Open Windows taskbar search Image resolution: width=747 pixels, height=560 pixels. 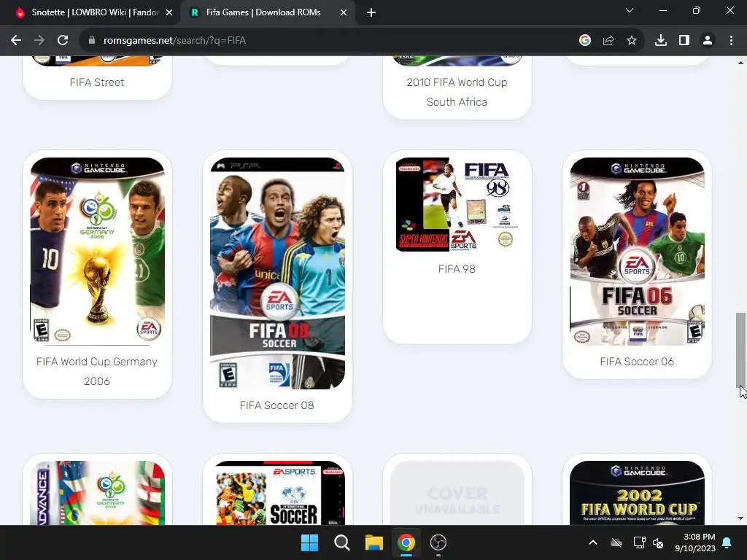tap(341, 542)
